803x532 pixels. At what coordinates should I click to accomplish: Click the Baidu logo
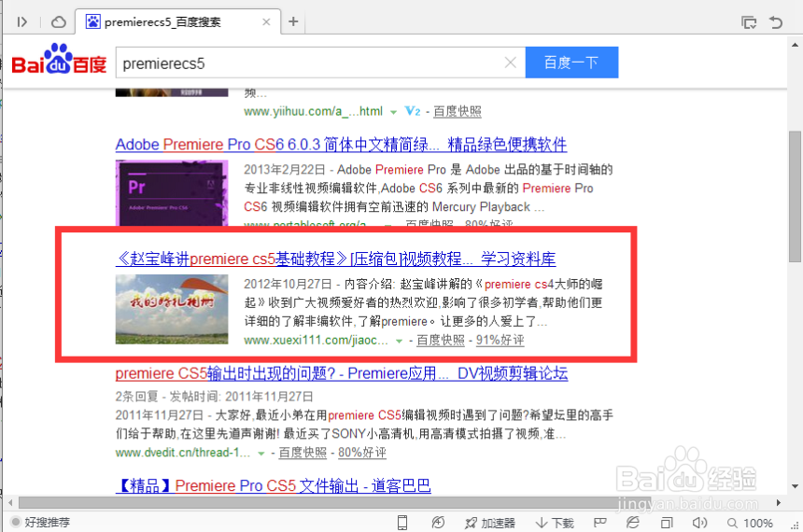[x=59, y=60]
